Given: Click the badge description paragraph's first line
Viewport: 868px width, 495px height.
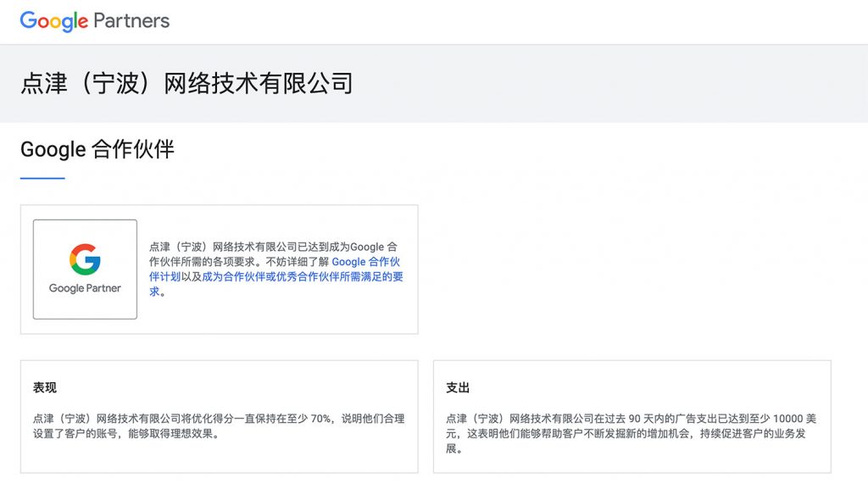Looking at the screenshot, I should coord(273,247).
